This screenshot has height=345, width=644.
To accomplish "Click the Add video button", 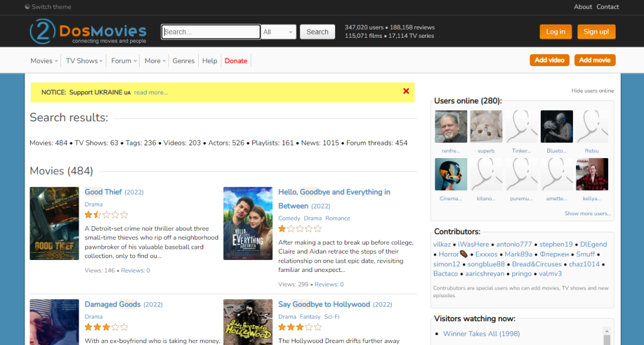I will point(550,60).
